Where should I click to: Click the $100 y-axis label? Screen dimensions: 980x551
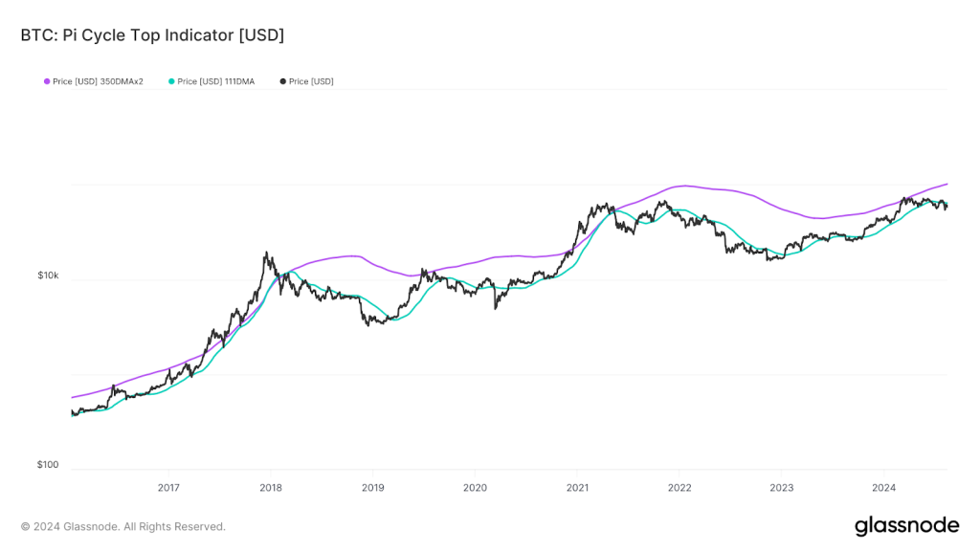pos(48,465)
